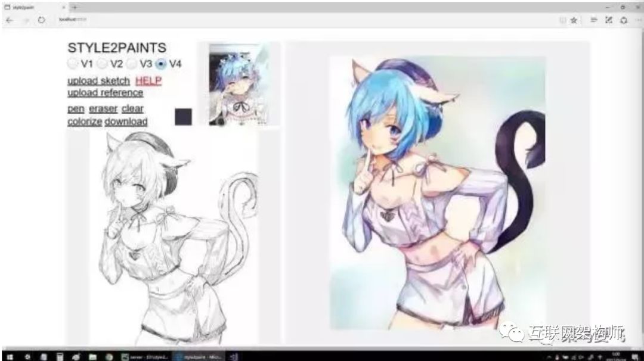Click the upload sketch link
The image size is (644, 361).
tap(98, 81)
